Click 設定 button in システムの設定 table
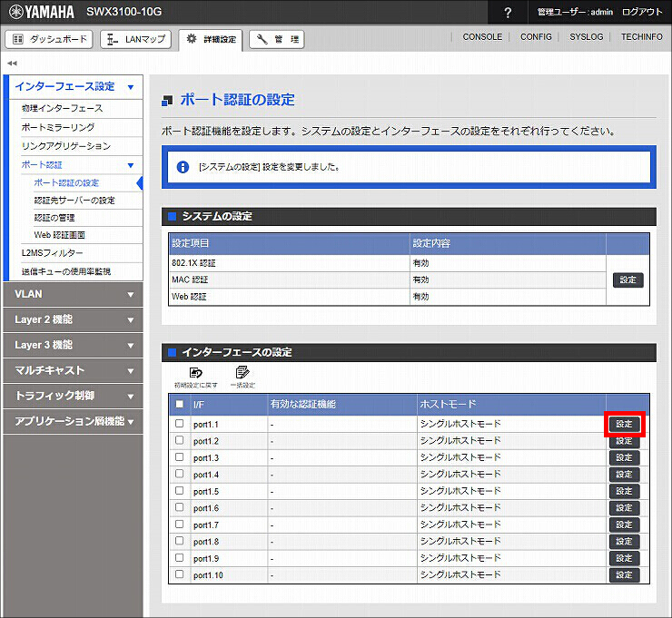 pyautogui.click(x=628, y=280)
